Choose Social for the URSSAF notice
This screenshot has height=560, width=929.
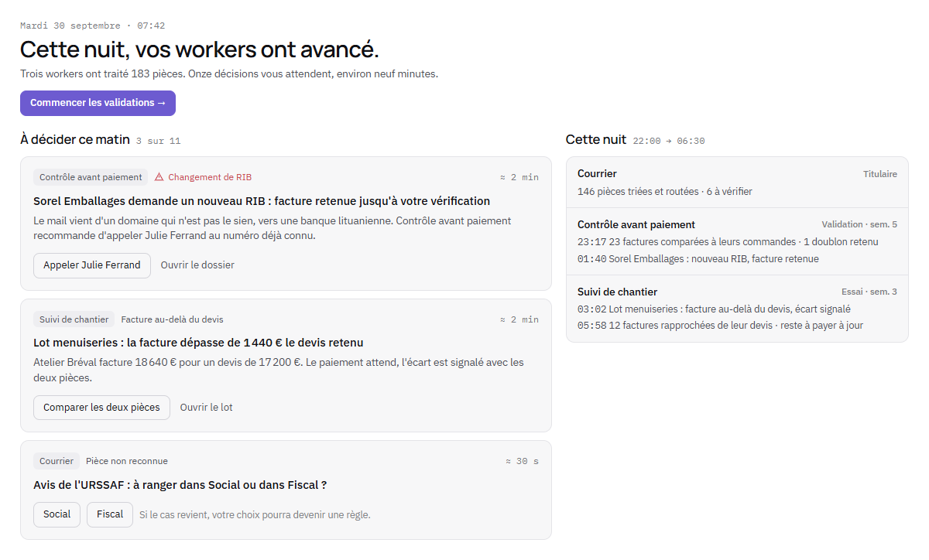point(57,514)
